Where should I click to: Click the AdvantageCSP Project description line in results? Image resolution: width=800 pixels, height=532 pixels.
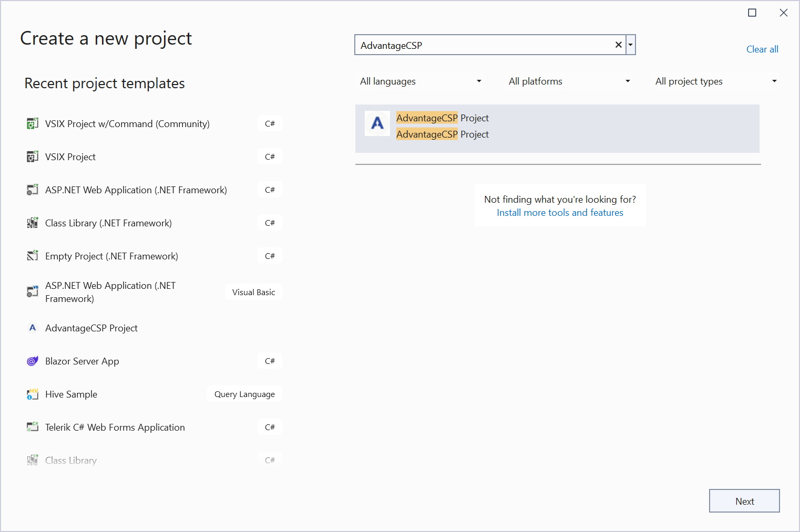443,134
